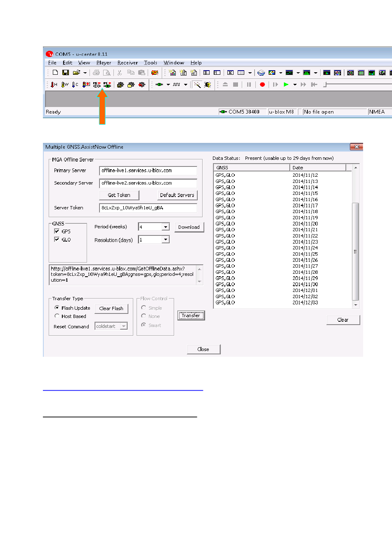Click the rewind-to-start player button
The image size is (392, 555).
tap(314, 85)
